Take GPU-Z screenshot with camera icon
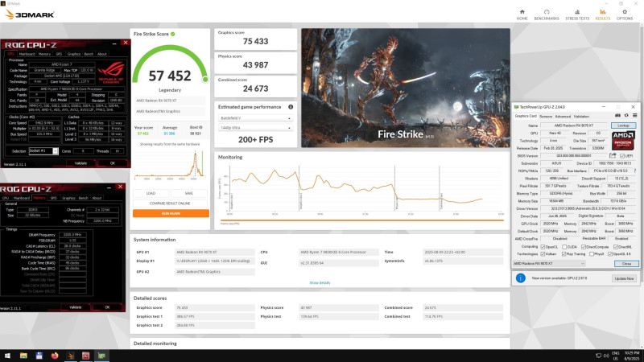The height and width of the screenshot is (362, 644). point(617,116)
